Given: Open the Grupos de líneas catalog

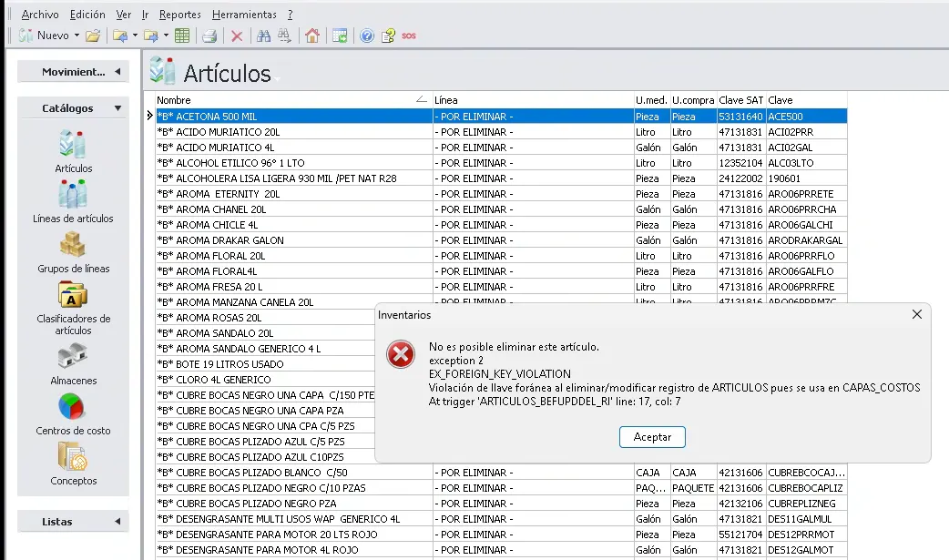Looking at the screenshot, I should tap(73, 246).
